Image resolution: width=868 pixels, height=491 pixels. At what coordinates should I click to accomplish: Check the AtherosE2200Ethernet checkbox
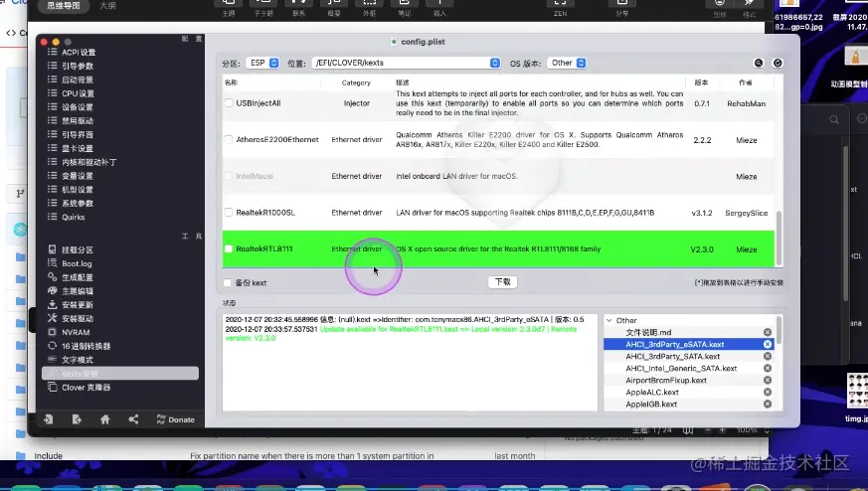(229, 139)
